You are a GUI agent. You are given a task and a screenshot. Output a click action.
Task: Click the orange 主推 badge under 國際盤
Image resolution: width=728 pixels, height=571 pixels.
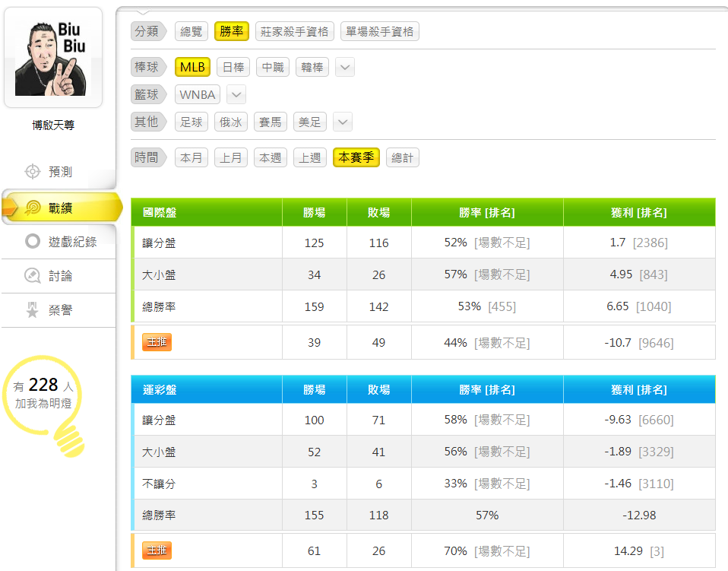157,342
